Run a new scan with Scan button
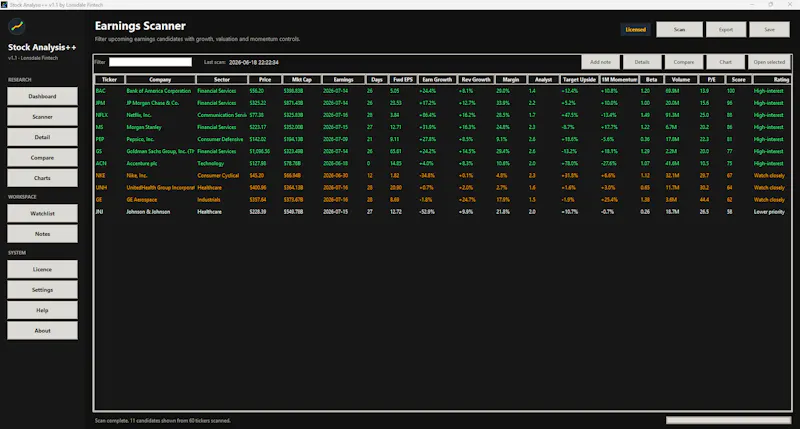This screenshot has width=800, height=429. pyautogui.click(x=679, y=30)
